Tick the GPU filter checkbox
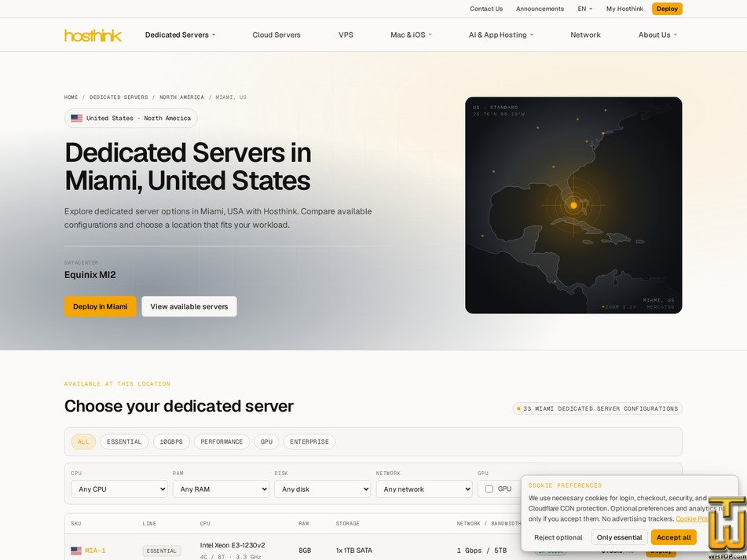747x560 pixels. pos(489,489)
